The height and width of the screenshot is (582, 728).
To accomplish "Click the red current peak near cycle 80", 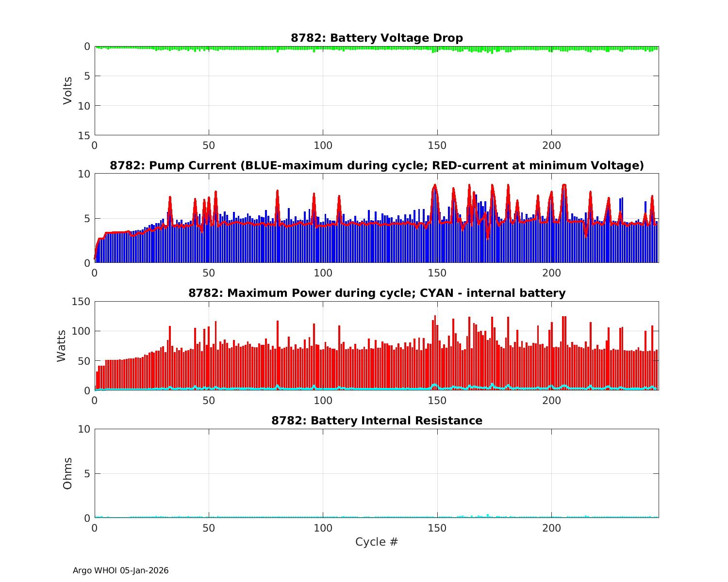I will point(277,191).
